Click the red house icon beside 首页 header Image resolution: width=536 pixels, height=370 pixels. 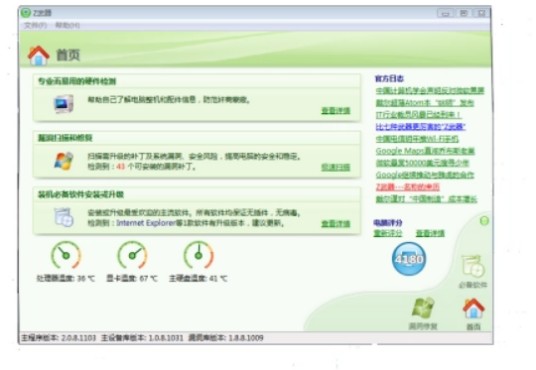pyautogui.click(x=39, y=55)
